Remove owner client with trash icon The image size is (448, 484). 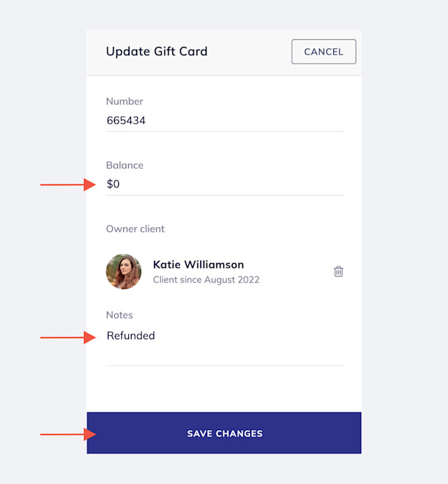(x=338, y=271)
